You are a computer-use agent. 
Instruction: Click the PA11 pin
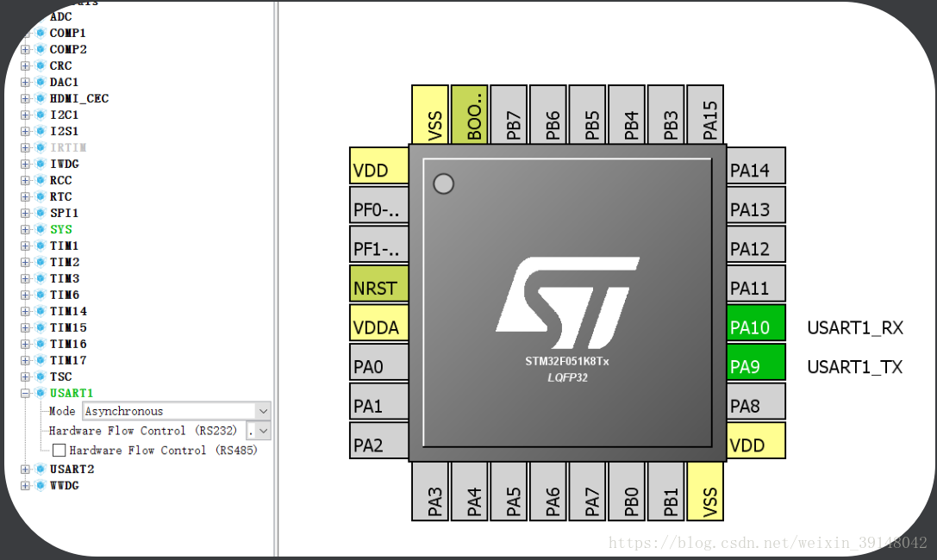pyautogui.click(x=756, y=283)
